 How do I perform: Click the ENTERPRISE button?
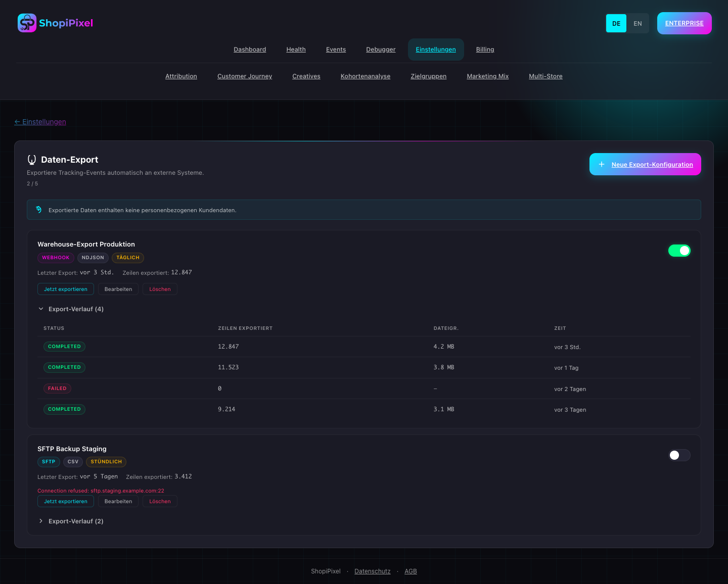tap(684, 23)
